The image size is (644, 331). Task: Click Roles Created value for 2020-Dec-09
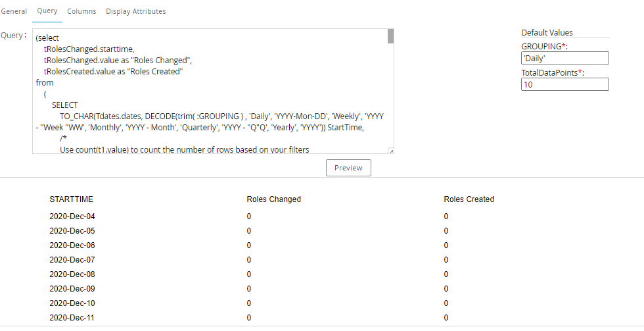(446, 289)
